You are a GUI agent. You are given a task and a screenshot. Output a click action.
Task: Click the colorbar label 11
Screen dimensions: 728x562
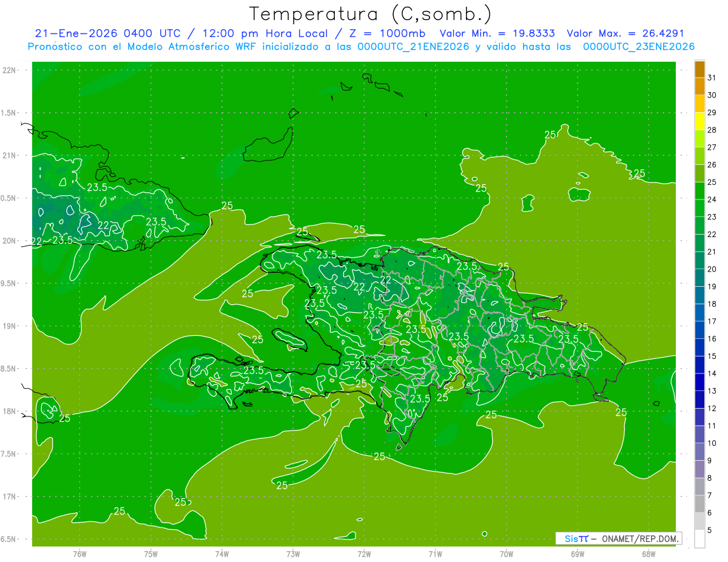[712, 426]
